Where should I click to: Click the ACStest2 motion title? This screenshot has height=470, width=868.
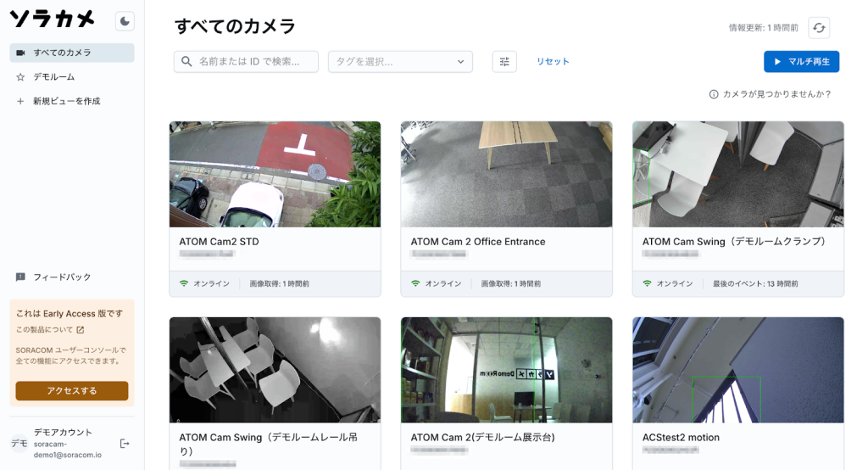(x=681, y=437)
